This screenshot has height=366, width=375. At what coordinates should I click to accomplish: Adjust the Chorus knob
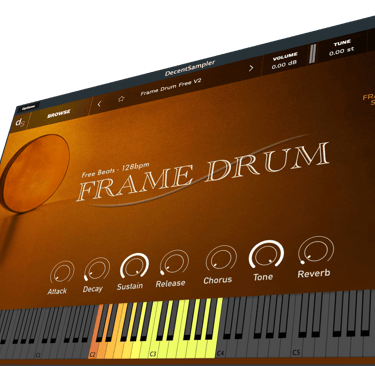(x=221, y=258)
